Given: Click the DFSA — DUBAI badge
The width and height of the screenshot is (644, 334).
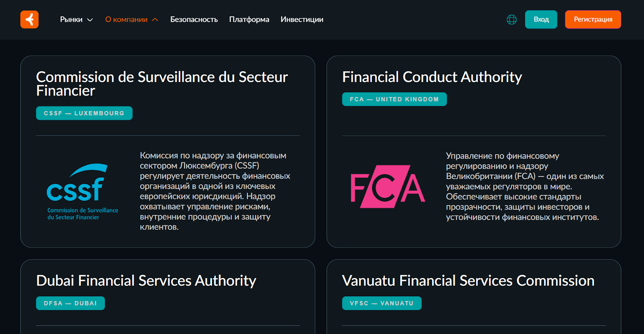Looking at the screenshot, I should (x=70, y=303).
